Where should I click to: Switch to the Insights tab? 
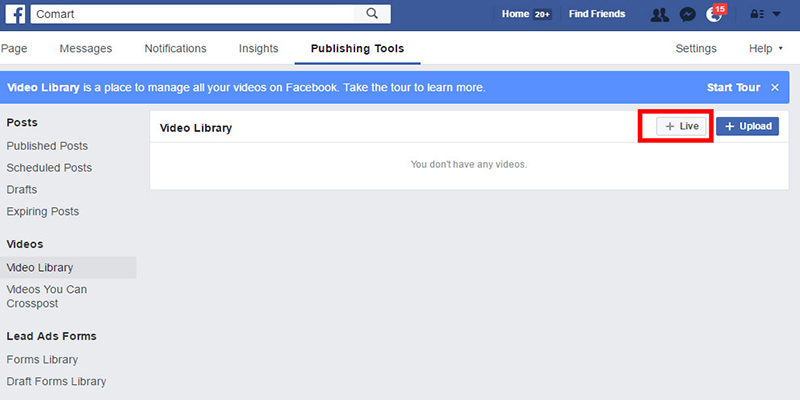pos(258,48)
